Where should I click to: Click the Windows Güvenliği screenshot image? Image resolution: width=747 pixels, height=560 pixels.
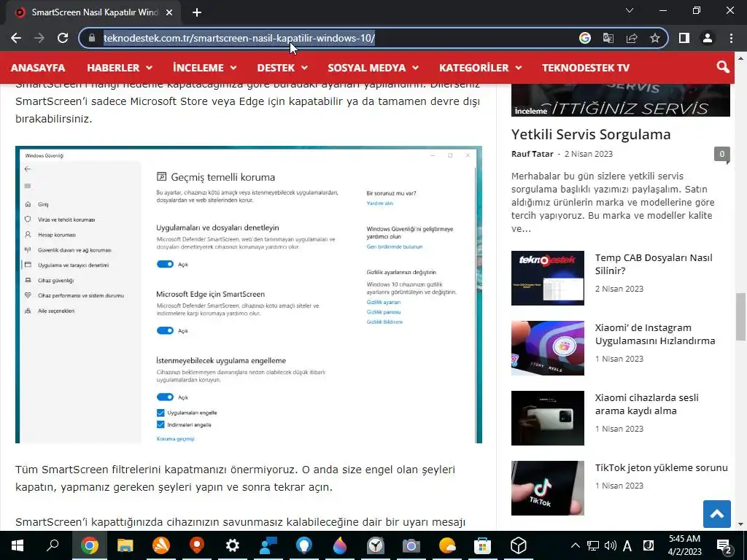(x=248, y=295)
